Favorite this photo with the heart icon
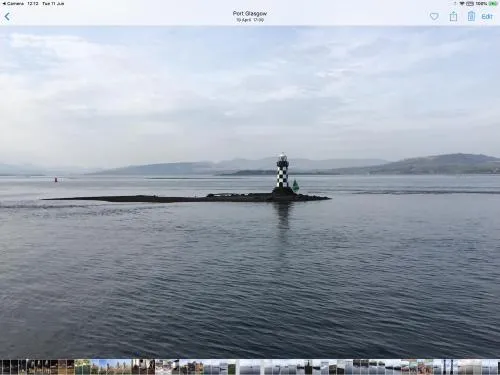 (434, 16)
